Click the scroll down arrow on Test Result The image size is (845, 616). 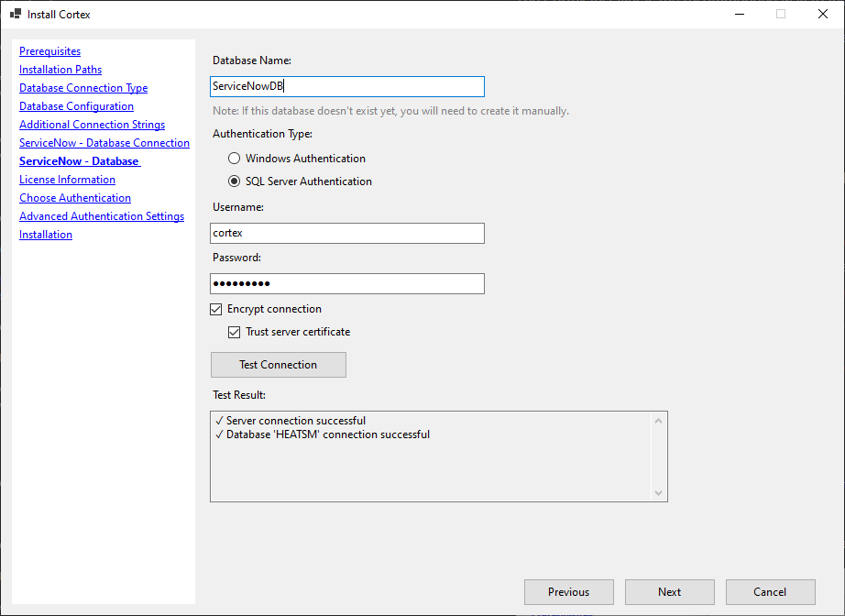(658, 493)
